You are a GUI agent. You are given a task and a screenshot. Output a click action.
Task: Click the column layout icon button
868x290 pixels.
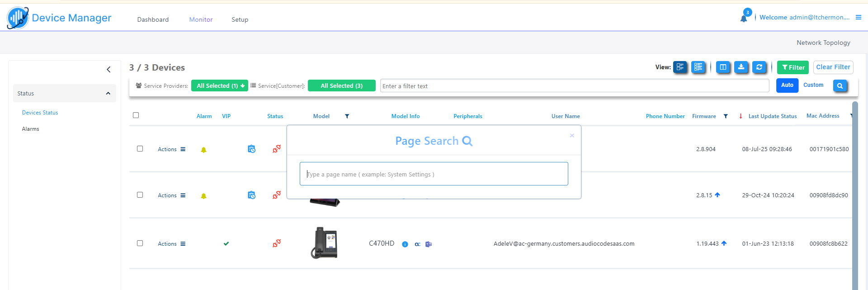[723, 67]
